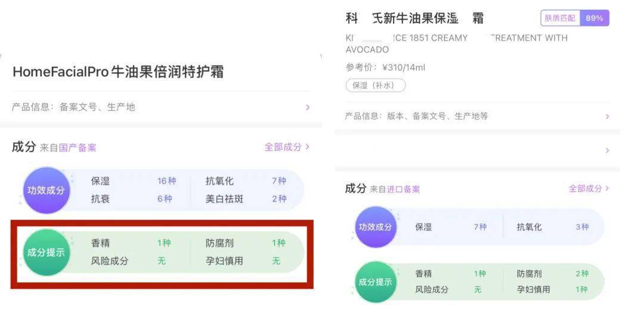Click the right green 成分提示 circle badge

coord(376,282)
